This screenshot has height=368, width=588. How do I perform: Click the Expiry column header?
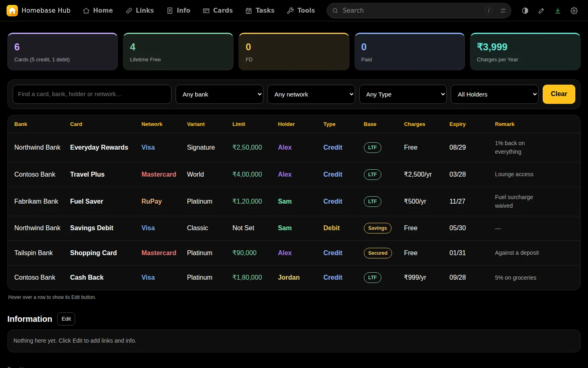click(458, 124)
